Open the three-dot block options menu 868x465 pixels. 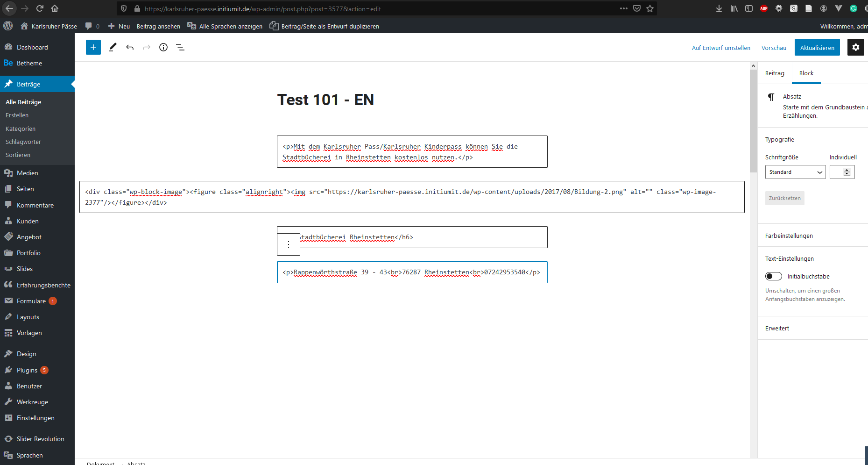point(289,244)
